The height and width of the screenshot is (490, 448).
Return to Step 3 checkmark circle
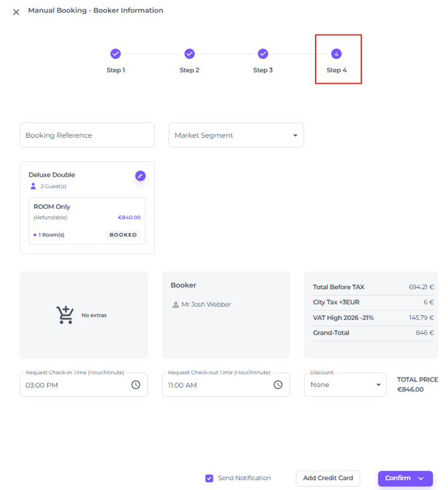pos(263,54)
